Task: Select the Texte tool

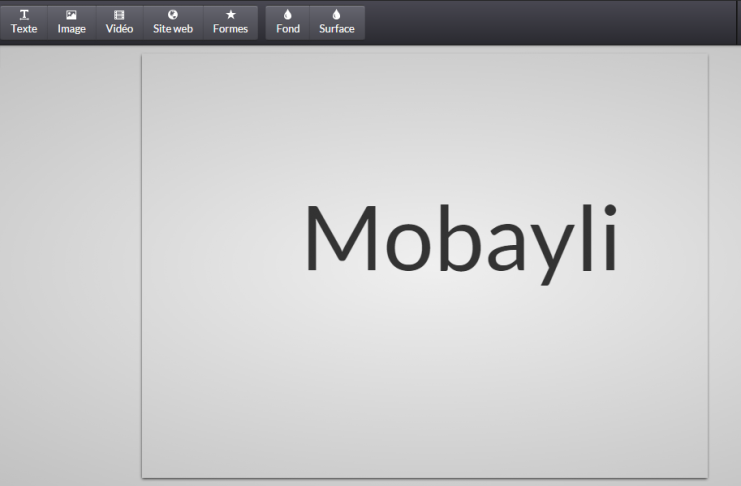Action: (x=24, y=22)
